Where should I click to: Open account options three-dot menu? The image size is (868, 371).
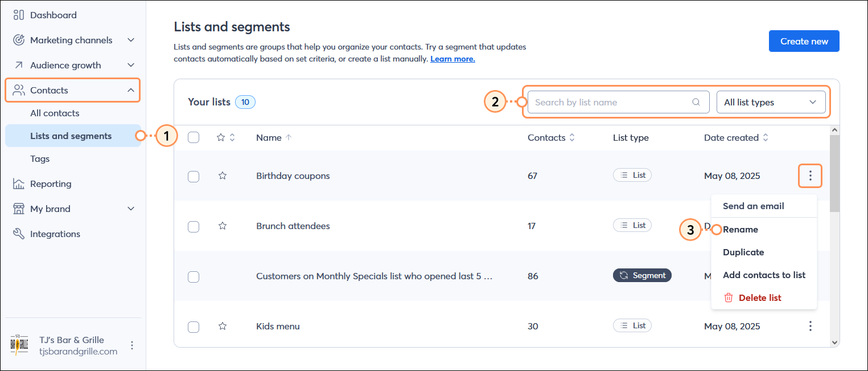[x=132, y=345]
